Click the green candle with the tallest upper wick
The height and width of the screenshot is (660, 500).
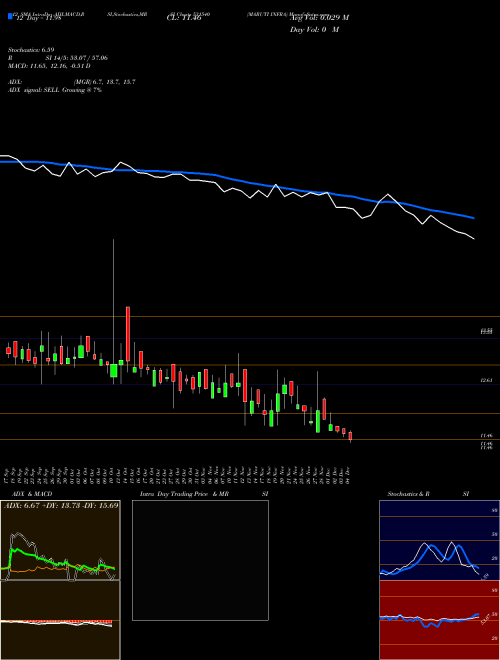113,370
